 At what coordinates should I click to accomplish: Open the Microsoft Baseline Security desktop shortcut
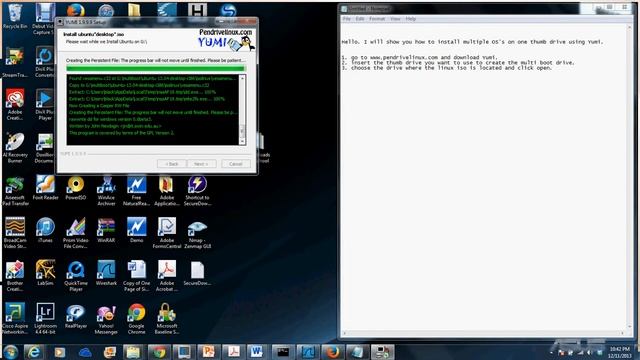click(167, 318)
